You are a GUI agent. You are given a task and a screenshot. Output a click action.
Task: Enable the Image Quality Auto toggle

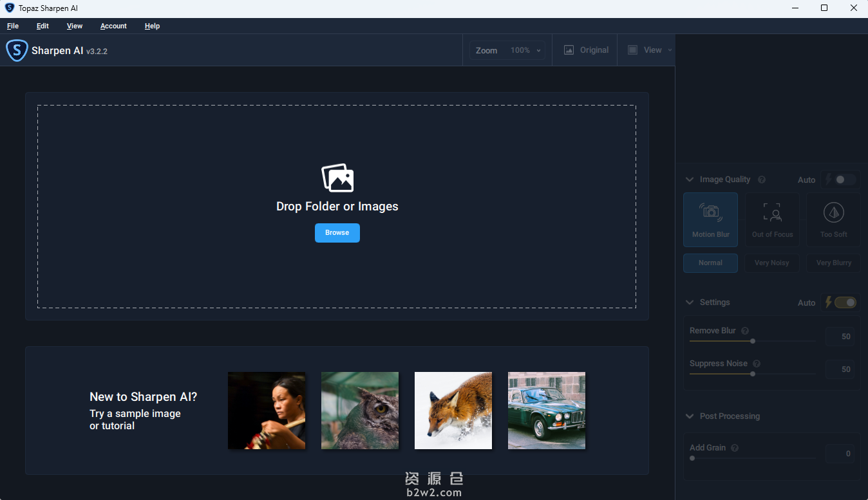coord(841,180)
